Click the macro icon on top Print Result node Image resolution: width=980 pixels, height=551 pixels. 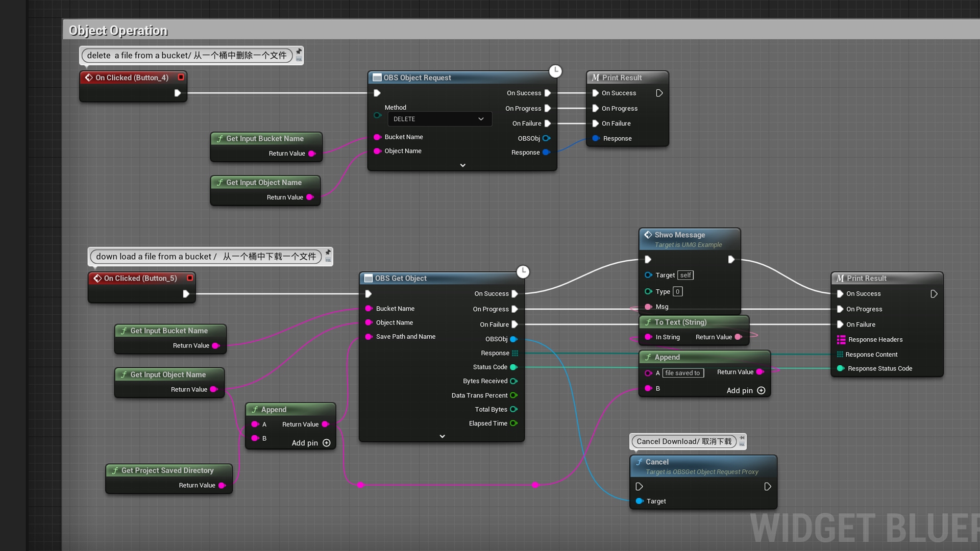596,78
